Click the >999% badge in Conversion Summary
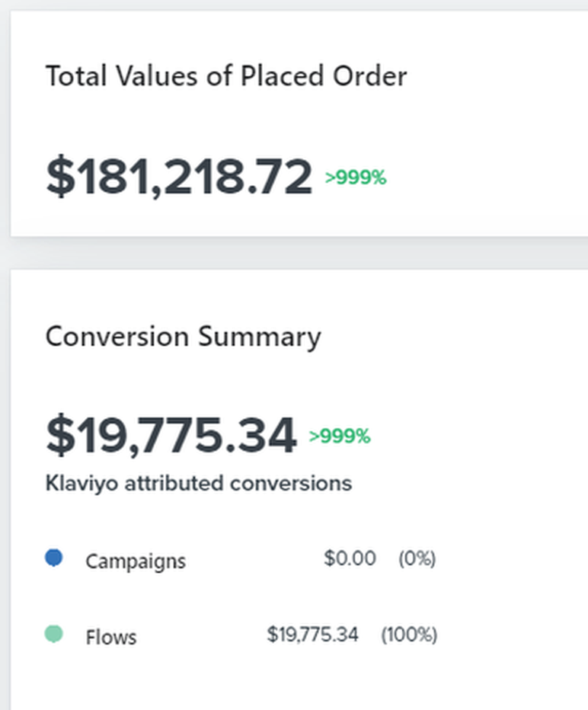Viewport: 588px width, 710px height. click(x=340, y=436)
